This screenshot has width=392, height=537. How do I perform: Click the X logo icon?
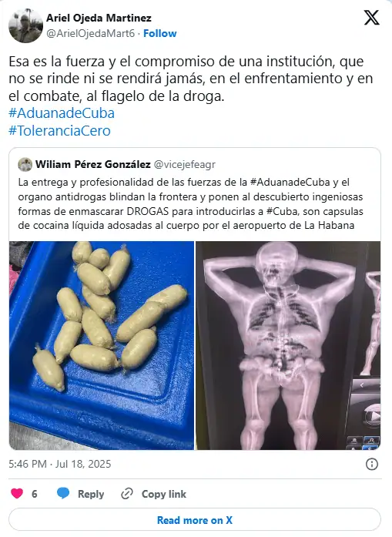click(371, 18)
